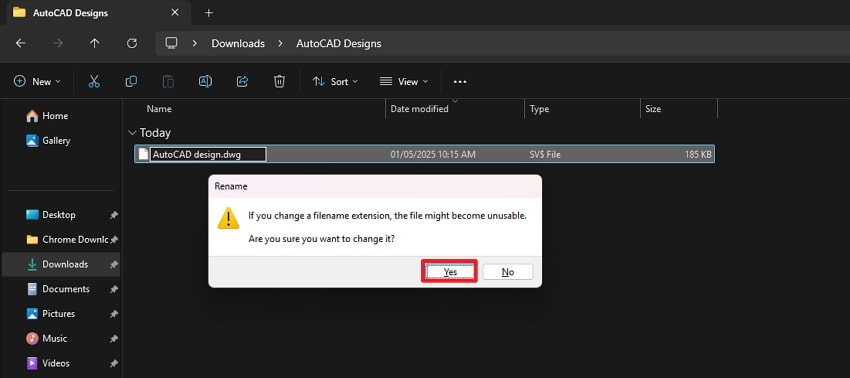Click the filename edit box AutoCAD design.dwg

pyautogui.click(x=208, y=154)
